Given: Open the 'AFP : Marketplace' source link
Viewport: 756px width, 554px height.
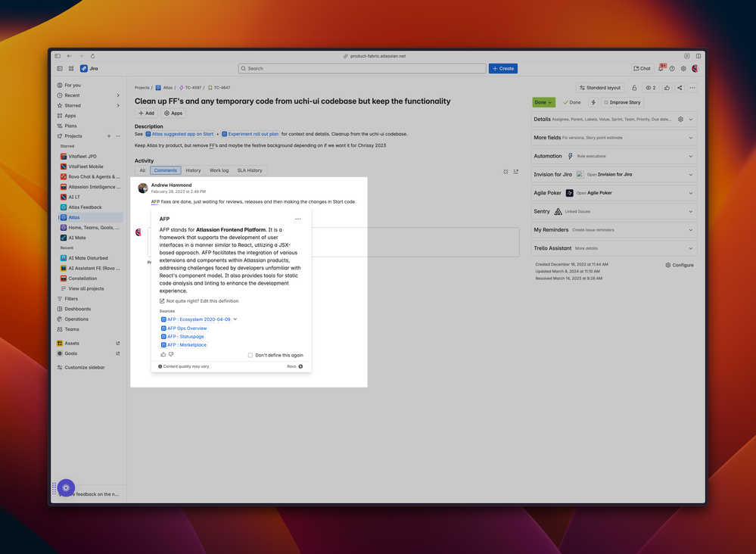Looking at the screenshot, I should pyautogui.click(x=184, y=345).
